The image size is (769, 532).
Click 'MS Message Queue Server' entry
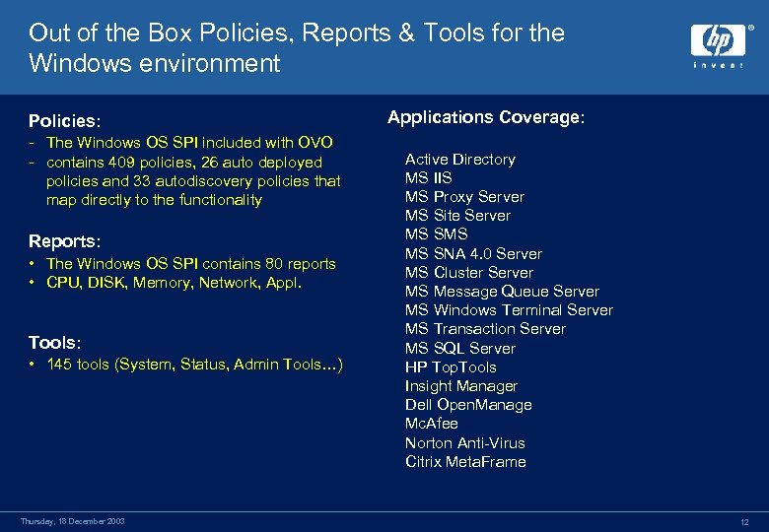click(x=502, y=292)
